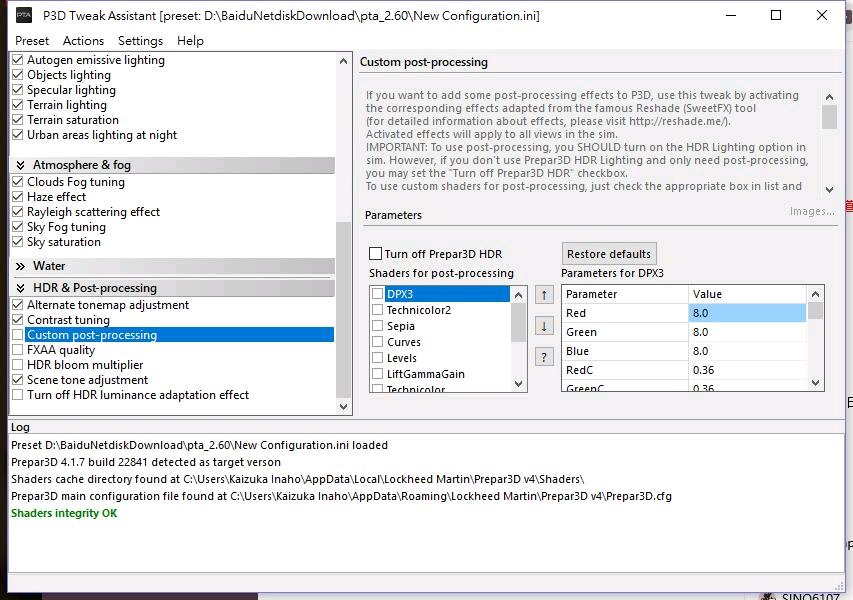Maximize the P3D Tweak Assistant window

(776, 15)
